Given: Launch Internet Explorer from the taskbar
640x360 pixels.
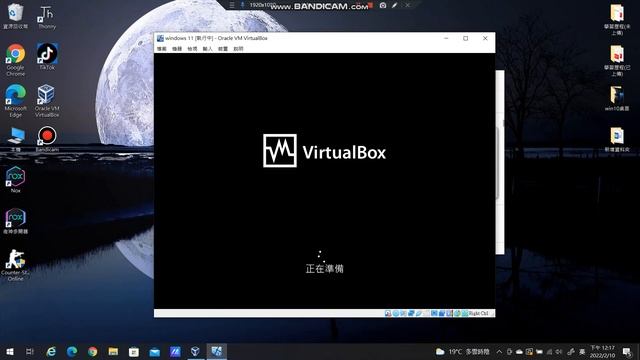Looking at the screenshot, I should pos(51,351).
